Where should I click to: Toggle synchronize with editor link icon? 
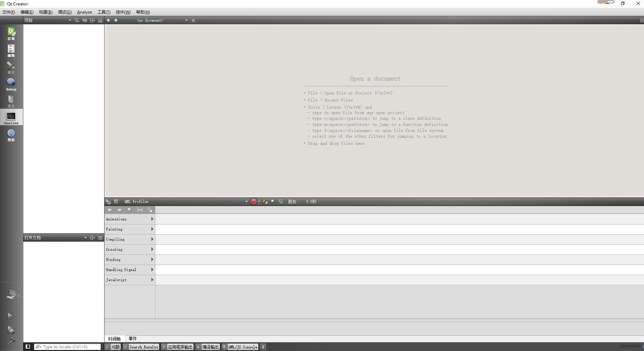[x=85, y=20]
